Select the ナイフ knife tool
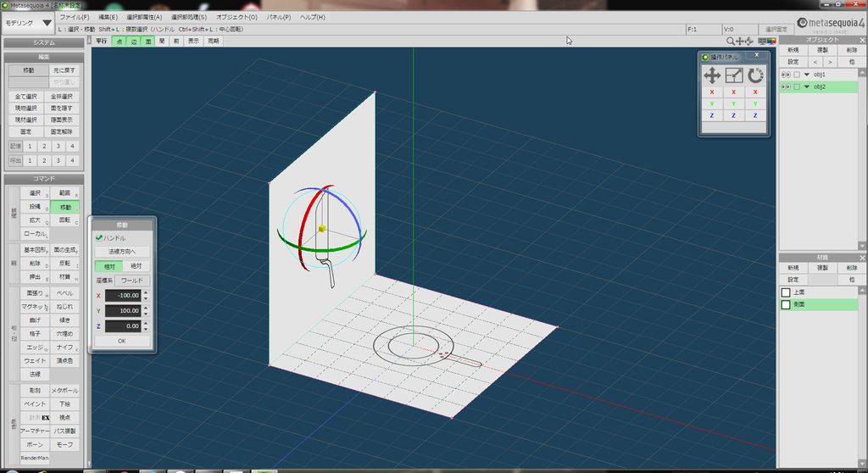This screenshot has height=473, width=868. (x=64, y=348)
